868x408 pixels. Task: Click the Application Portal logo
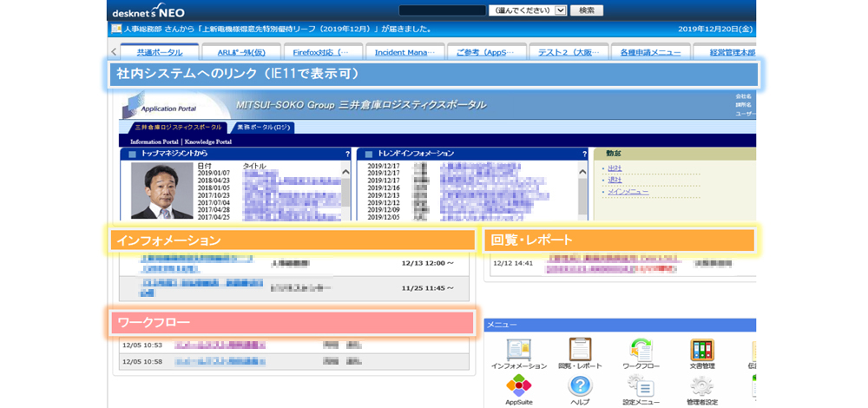161,105
